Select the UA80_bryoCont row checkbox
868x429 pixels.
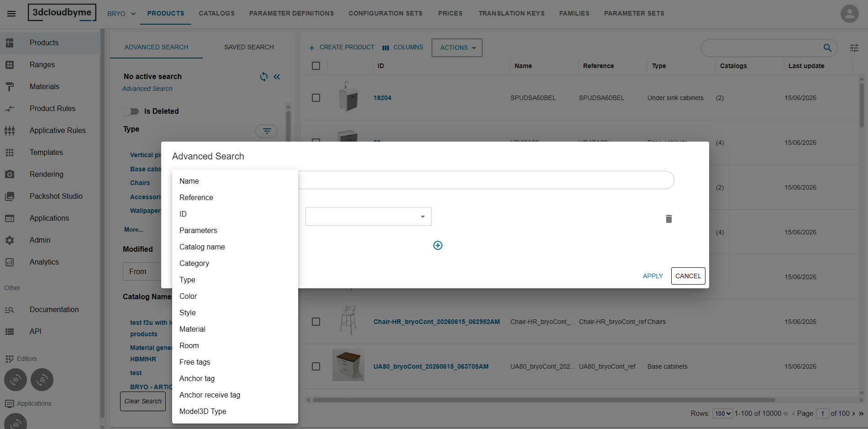[x=316, y=366]
